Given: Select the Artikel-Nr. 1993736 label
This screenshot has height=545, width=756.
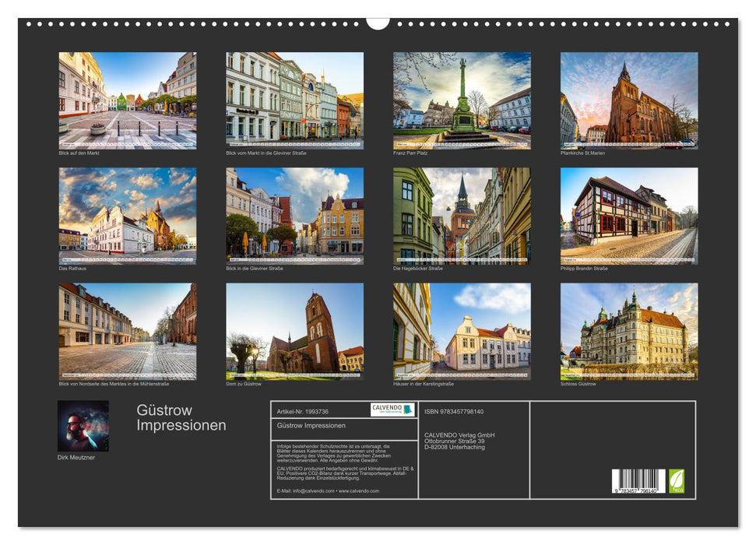Looking at the screenshot, I should [304, 411].
